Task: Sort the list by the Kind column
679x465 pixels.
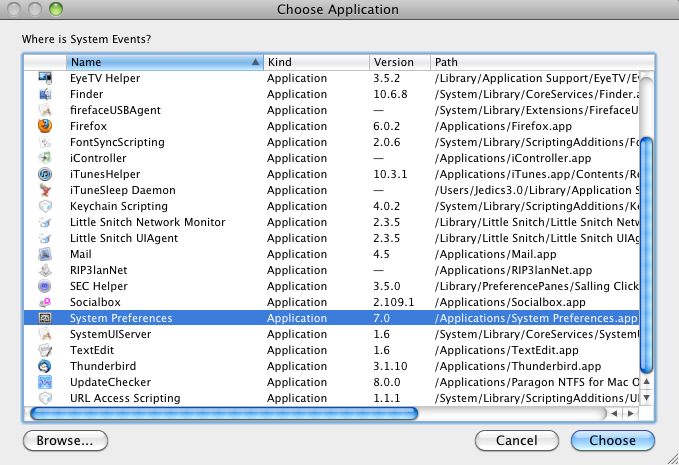Action: tap(317, 62)
